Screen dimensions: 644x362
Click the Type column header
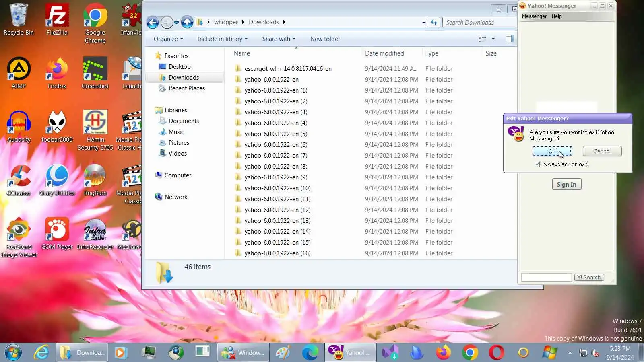click(x=432, y=53)
